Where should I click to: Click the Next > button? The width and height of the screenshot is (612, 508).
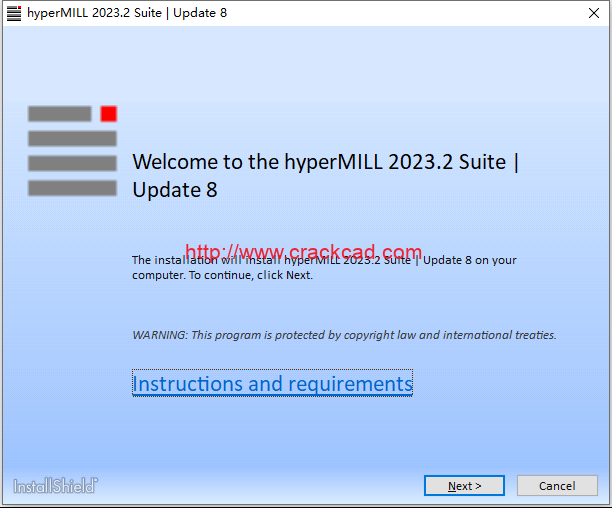(x=464, y=486)
